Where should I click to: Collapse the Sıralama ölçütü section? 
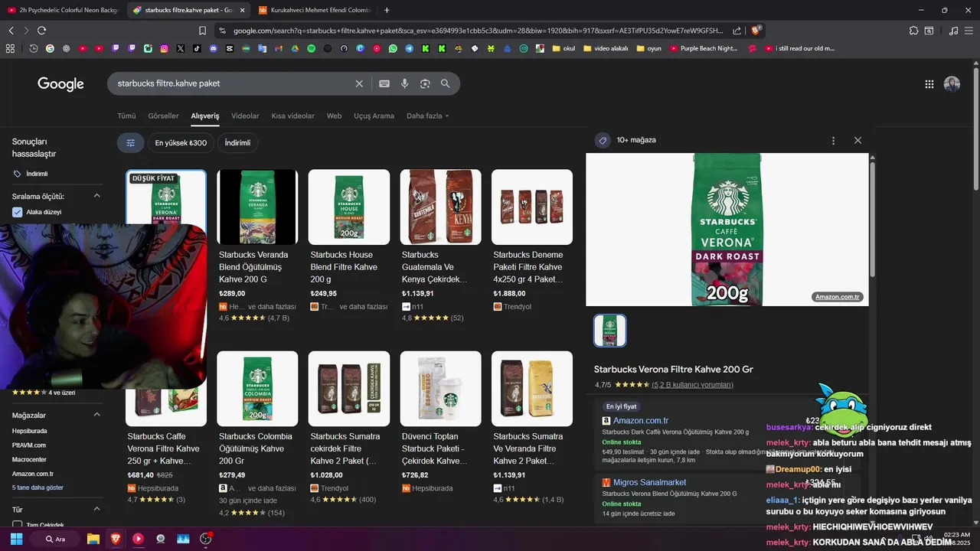click(x=97, y=196)
